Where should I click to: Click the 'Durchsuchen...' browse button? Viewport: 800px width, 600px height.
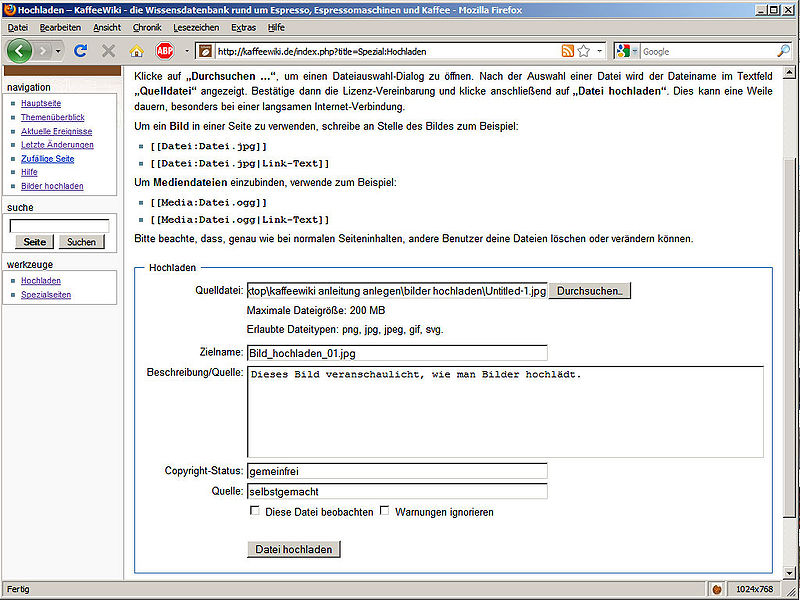click(590, 291)
